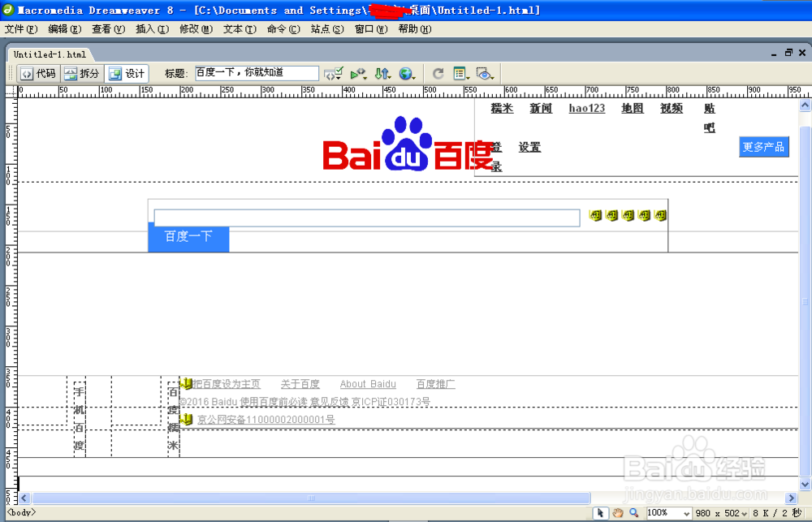Click the search text box in the form
812x522 pixels.
tap(367, 218)
